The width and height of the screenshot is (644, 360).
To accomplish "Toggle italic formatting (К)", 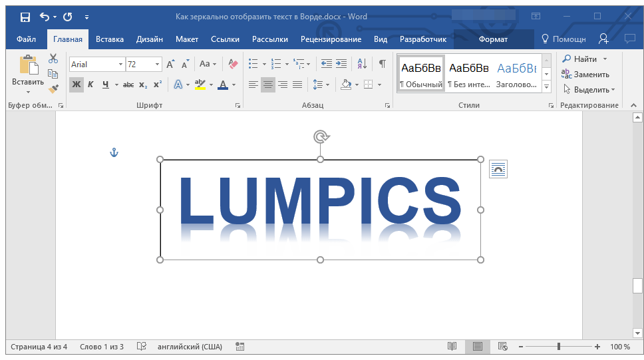I will pyautogui.click(x=90, y=85).
